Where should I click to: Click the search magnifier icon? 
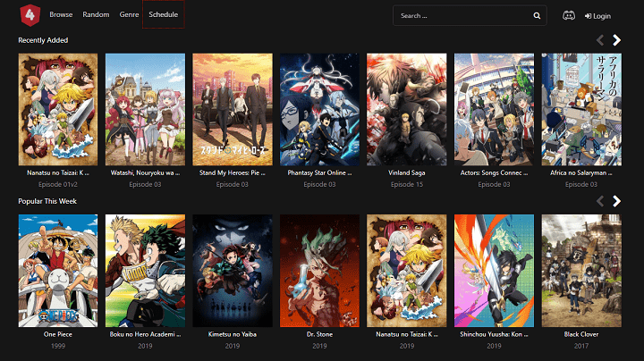(x=537, y=15)
